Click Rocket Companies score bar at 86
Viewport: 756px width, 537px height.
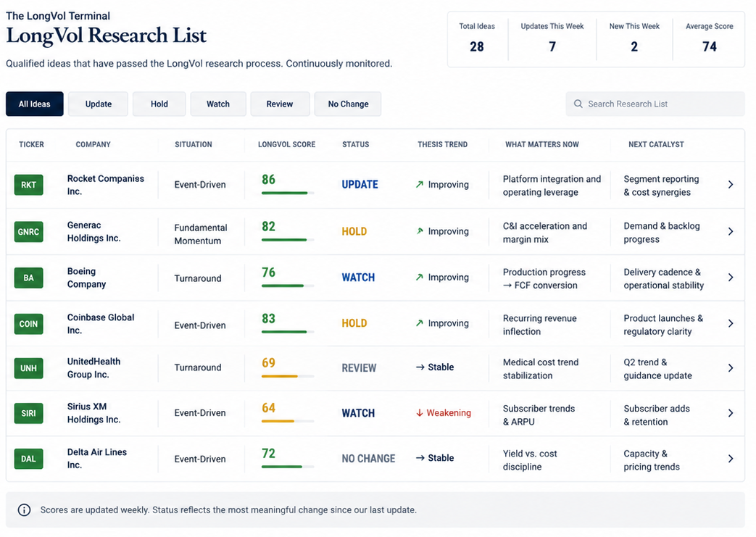(x=288, y=193)
